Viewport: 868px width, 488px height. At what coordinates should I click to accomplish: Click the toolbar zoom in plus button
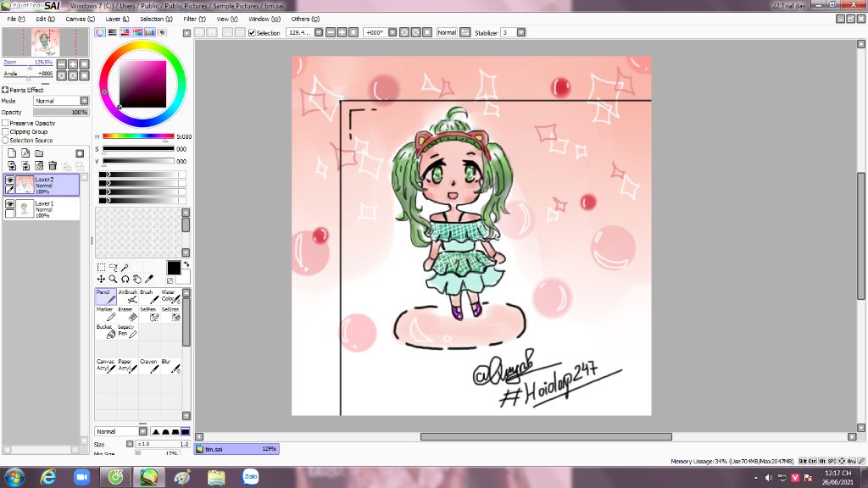(342, 33)
